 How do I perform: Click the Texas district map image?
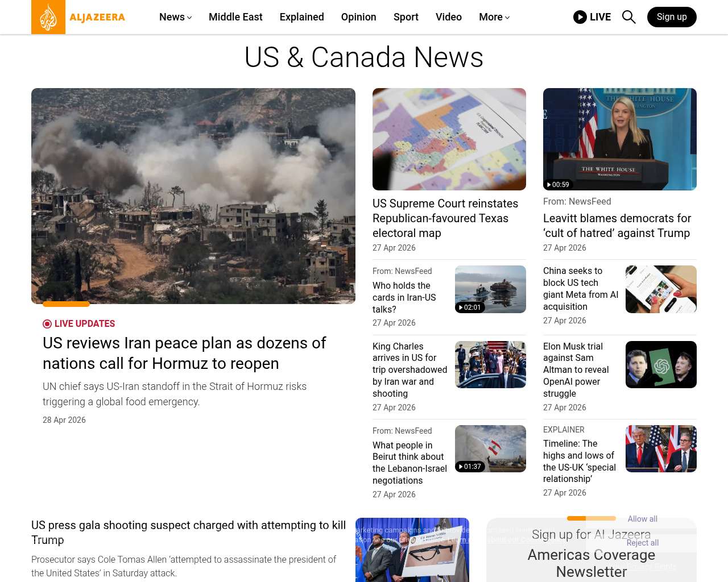click(x=449, y=139)
